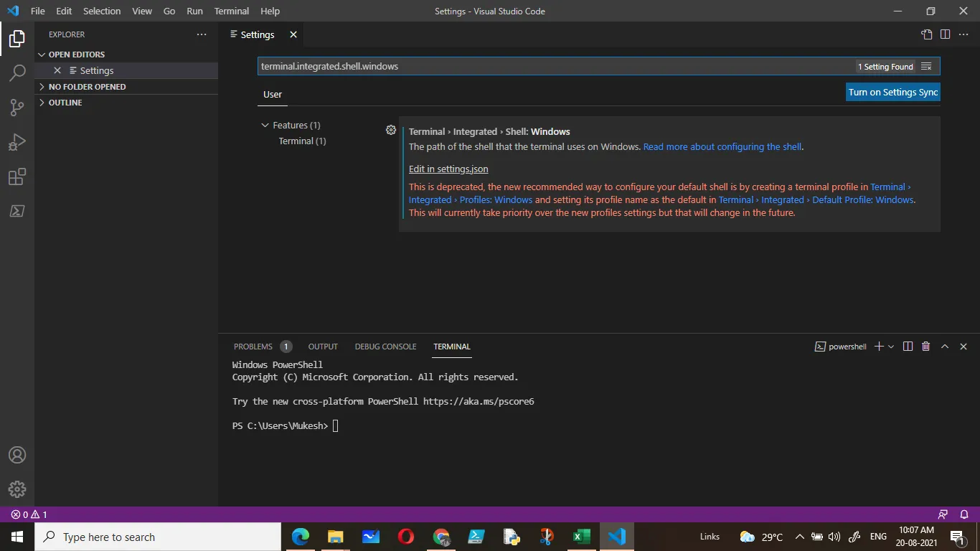Image resolution: width=980 pixels, height=551 pixels.
Task: Switch to the Output panel tab
Action: click(x=323, y=347)
